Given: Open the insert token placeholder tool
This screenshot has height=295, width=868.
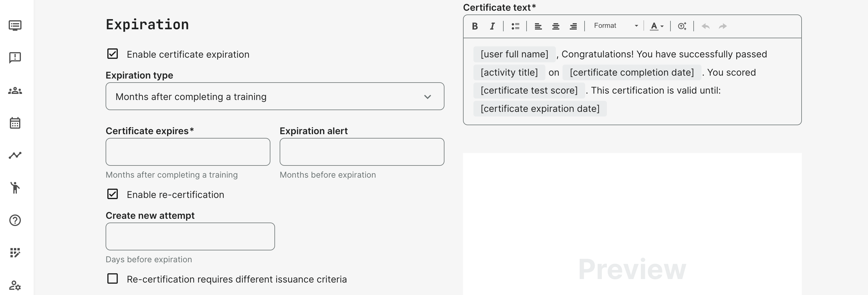Looking at the screenshot, I should [x=682, y=26].
